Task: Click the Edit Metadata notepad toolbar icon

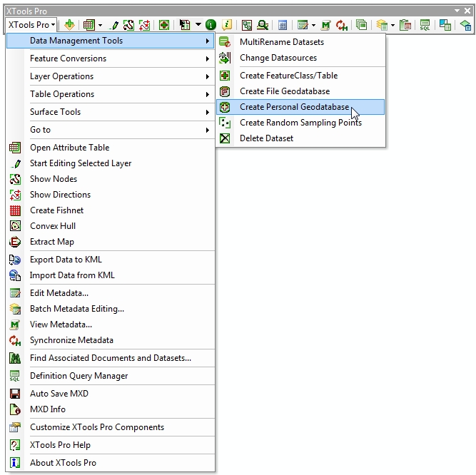Action: 303,25
